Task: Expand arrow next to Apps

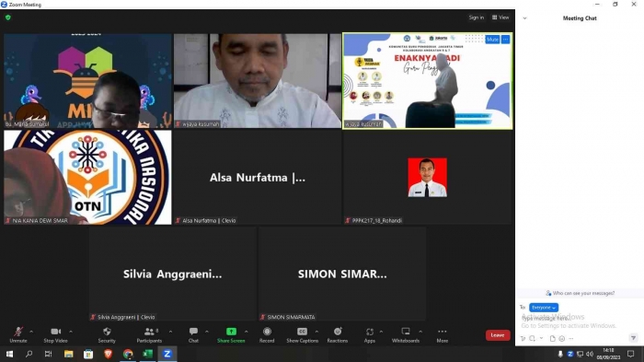Action: click(x=381, y=332)
